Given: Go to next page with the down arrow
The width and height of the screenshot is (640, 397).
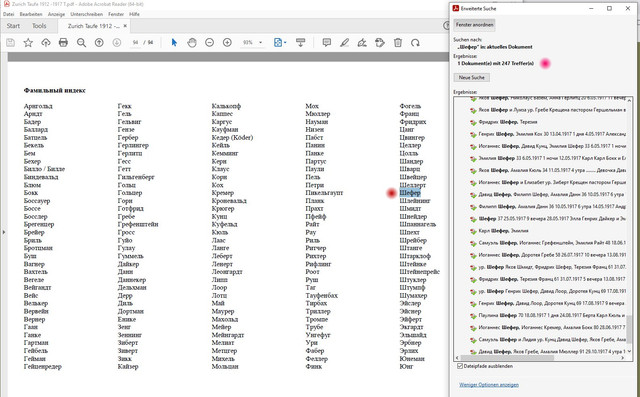Looking at the screenshot, I should pos(117,42).
